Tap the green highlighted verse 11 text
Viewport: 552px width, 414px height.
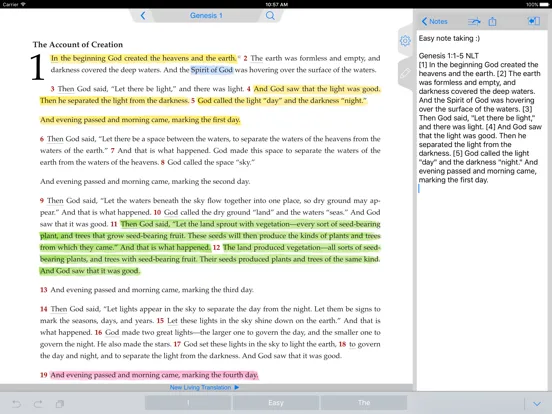[x=210, y=236]
